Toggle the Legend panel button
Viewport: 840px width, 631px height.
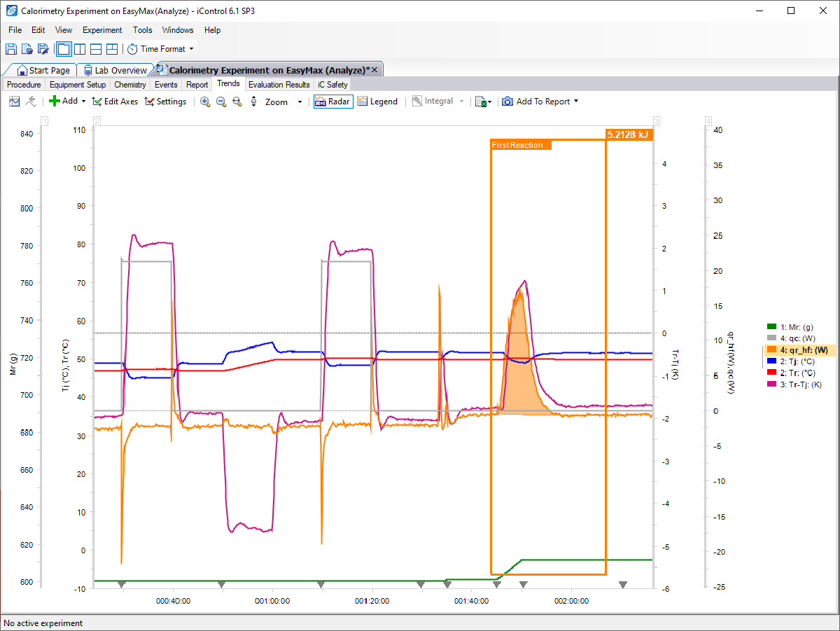[x=377, y=102]
